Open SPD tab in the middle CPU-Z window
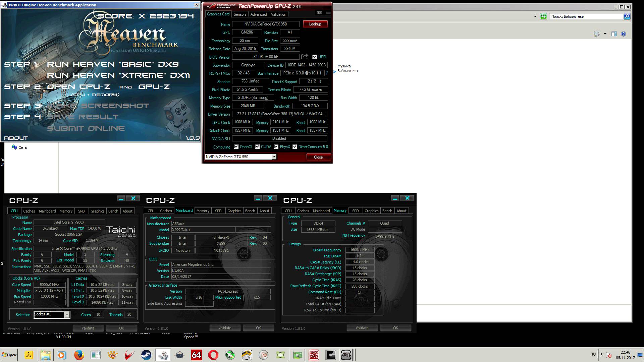 click(218, 211)
